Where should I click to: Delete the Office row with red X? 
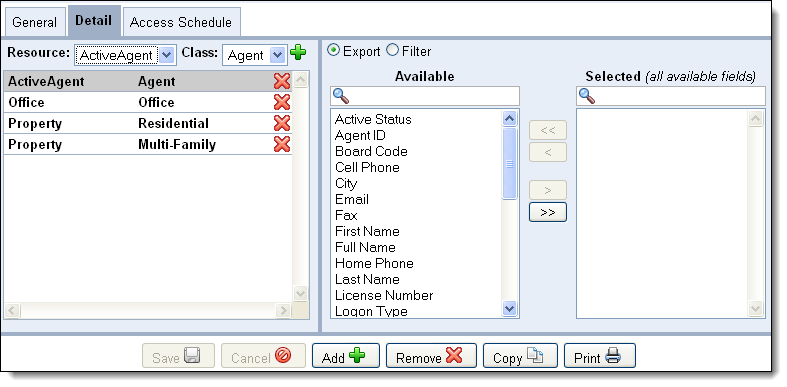pos(282,102)
